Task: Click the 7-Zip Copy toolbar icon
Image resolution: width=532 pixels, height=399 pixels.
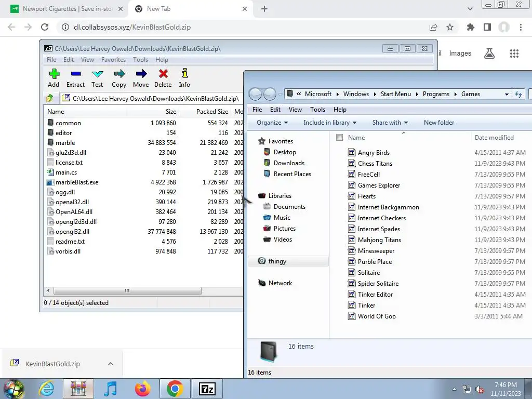Action: point(119,78)
